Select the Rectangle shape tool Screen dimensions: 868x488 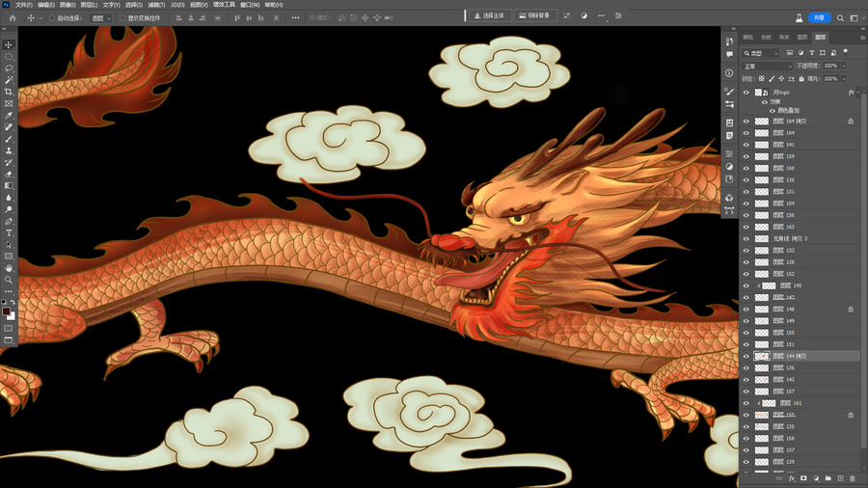pos(9,257)
